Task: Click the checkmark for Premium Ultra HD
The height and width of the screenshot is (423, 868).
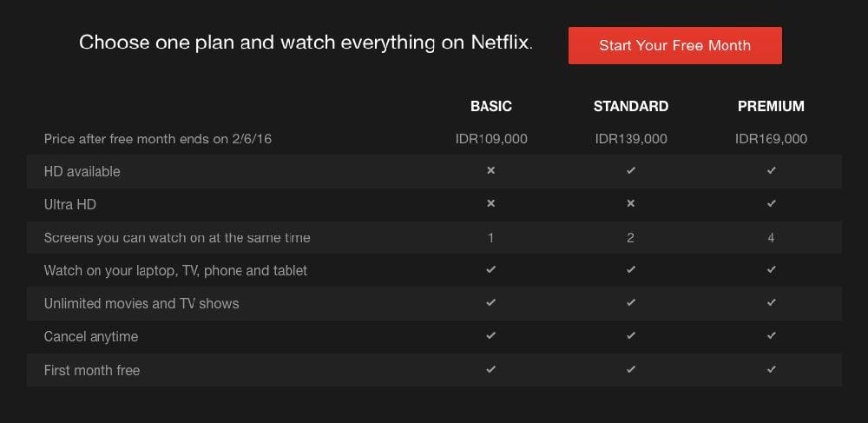Action: click(x=771, y=204)
